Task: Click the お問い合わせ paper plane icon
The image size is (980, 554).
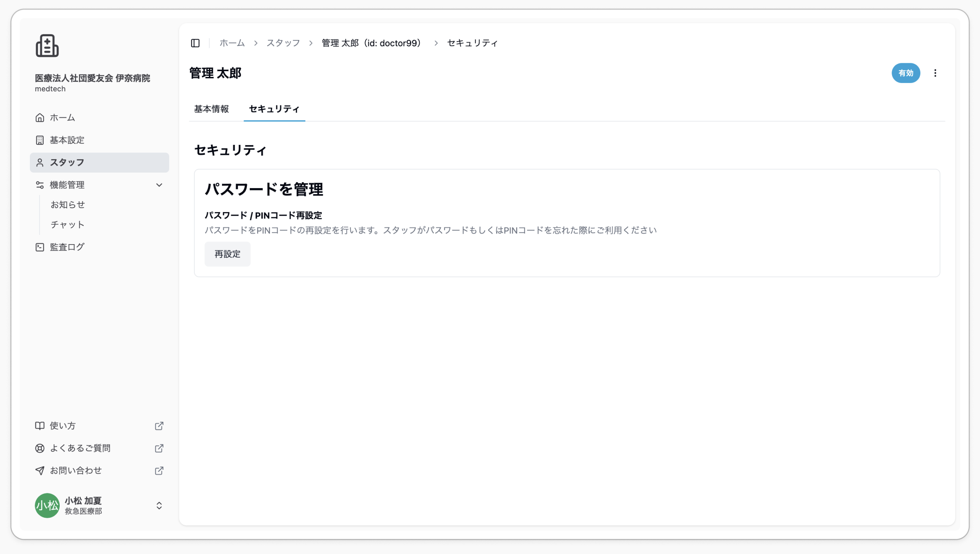Action: coord(40,471)
